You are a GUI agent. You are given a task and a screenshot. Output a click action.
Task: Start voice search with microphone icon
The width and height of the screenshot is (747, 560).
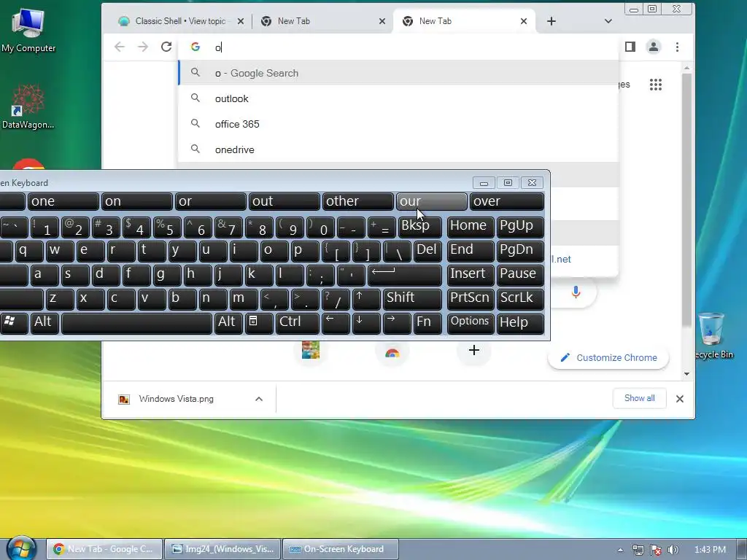[x=576, y=292]
